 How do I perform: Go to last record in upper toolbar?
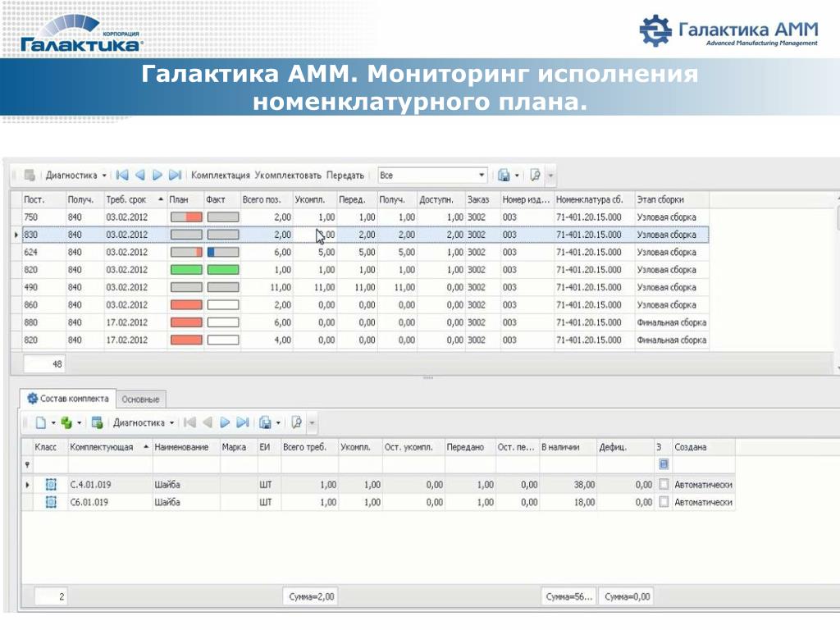coord(175,176)
